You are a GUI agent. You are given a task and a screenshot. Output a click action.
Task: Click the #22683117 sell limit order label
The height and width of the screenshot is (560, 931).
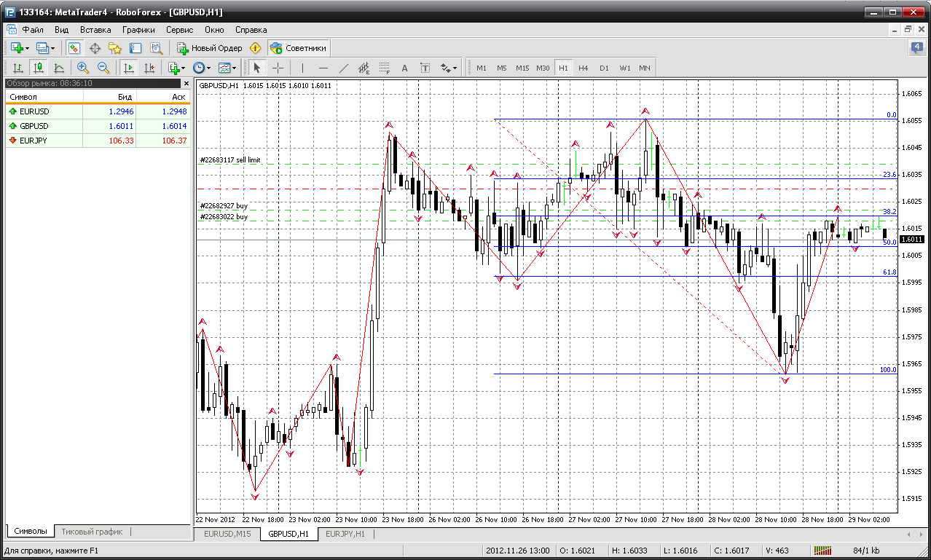click(x=230, y=159)
